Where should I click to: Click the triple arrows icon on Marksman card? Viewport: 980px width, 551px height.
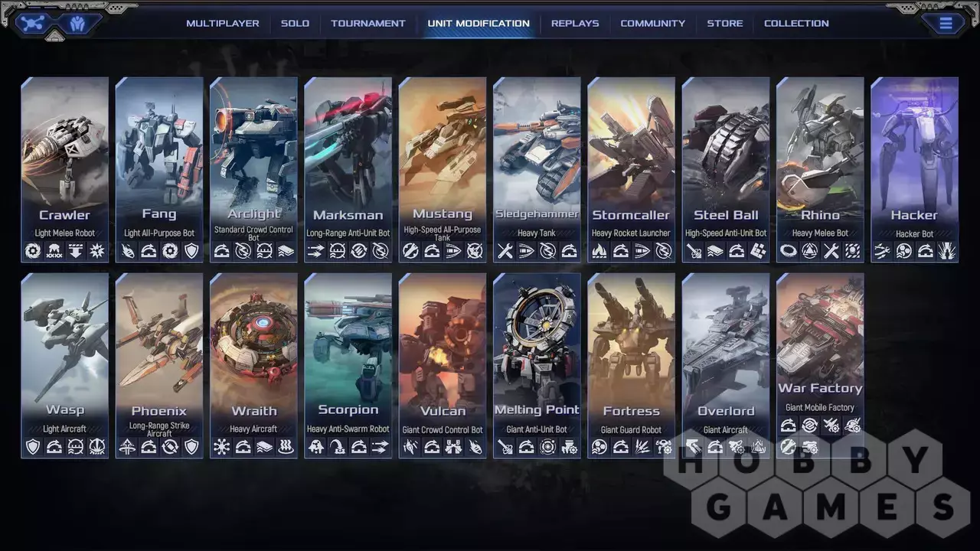316,251
